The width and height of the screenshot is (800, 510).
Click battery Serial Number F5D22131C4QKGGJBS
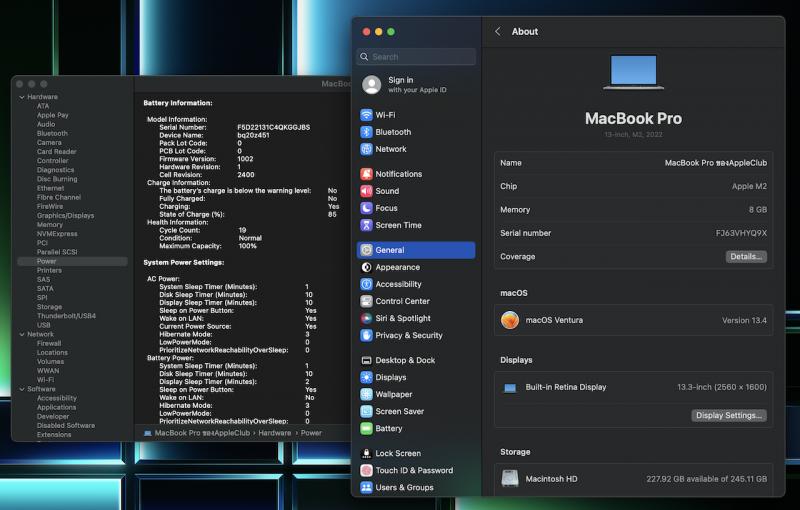[x=273, y=128]
